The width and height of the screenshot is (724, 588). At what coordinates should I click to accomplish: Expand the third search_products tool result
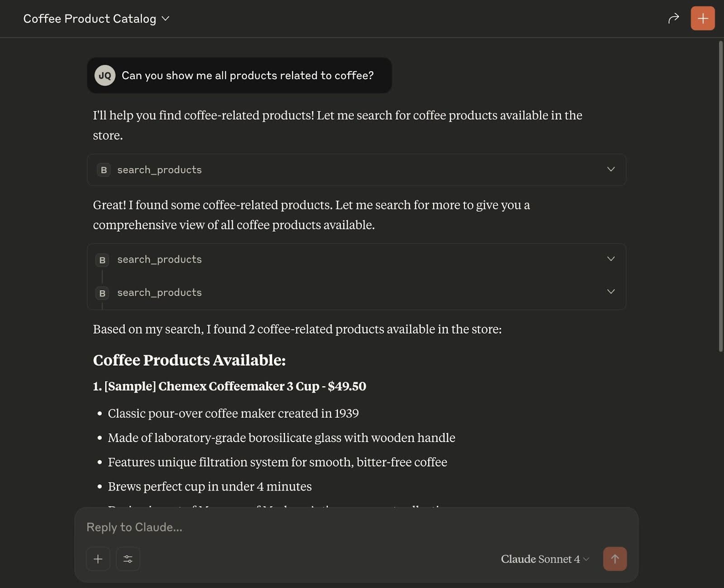611,292
